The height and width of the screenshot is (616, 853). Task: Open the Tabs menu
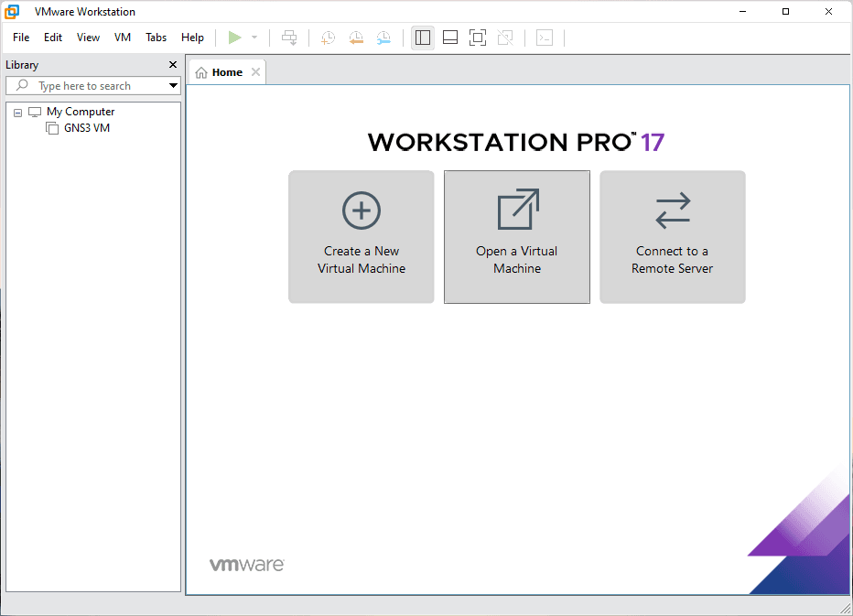[157, 38]
